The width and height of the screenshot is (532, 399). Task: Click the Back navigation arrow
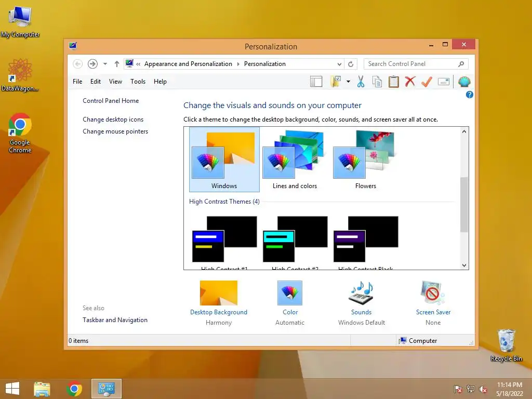point(78,64)
